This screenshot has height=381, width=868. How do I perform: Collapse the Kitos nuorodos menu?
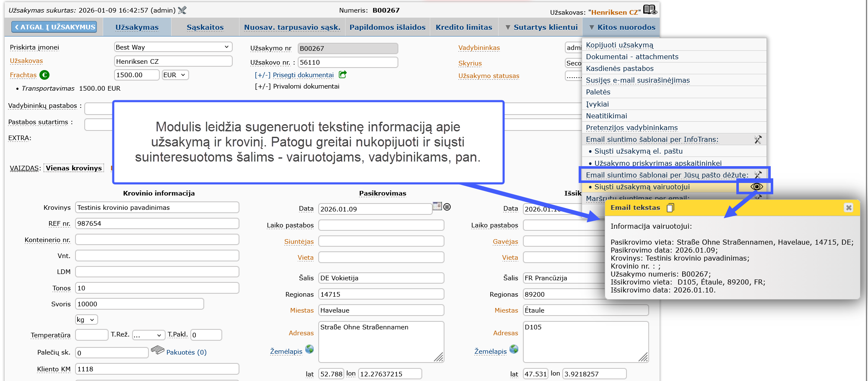click(622, 27)
